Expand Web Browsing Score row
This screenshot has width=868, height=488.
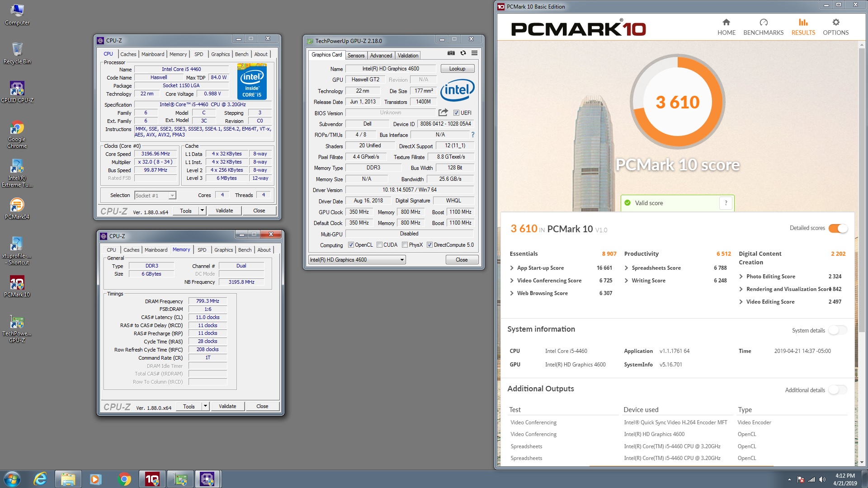pos(512,293)
